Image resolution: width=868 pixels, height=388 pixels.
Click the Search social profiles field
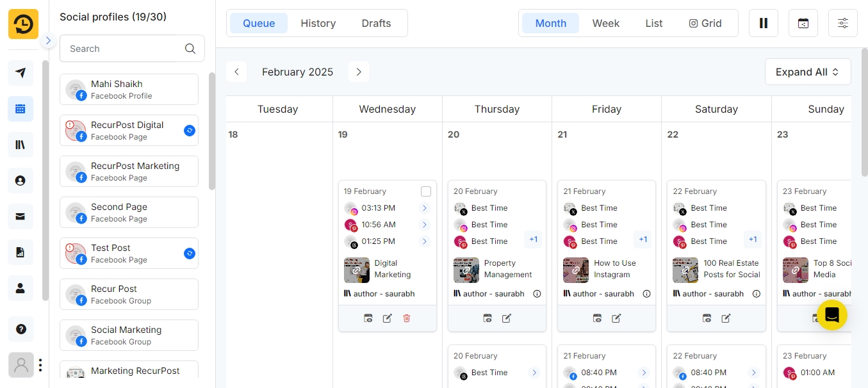point(125,49)
